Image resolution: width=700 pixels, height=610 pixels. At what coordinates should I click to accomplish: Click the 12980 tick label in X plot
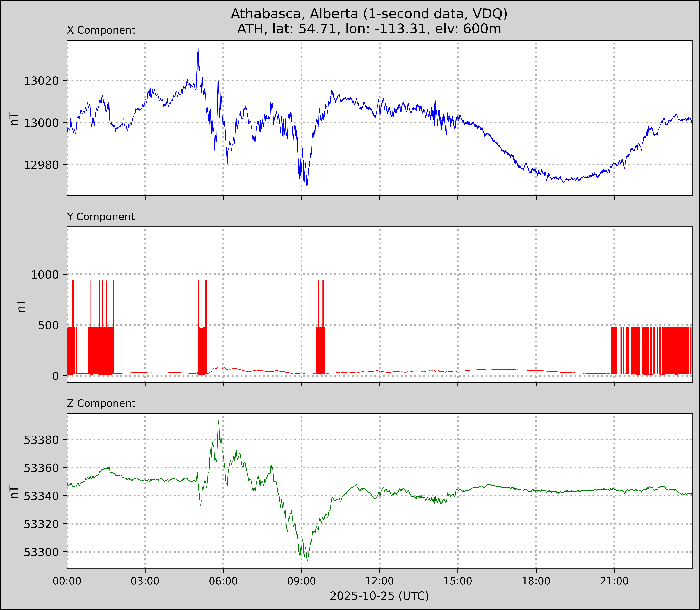(x=41, y=165)
